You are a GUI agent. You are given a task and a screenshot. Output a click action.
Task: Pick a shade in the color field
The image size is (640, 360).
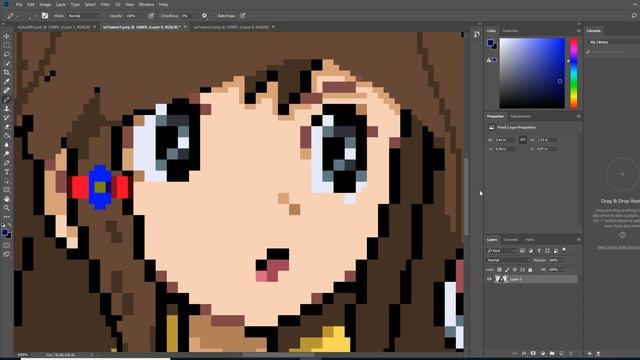point(532,73)
